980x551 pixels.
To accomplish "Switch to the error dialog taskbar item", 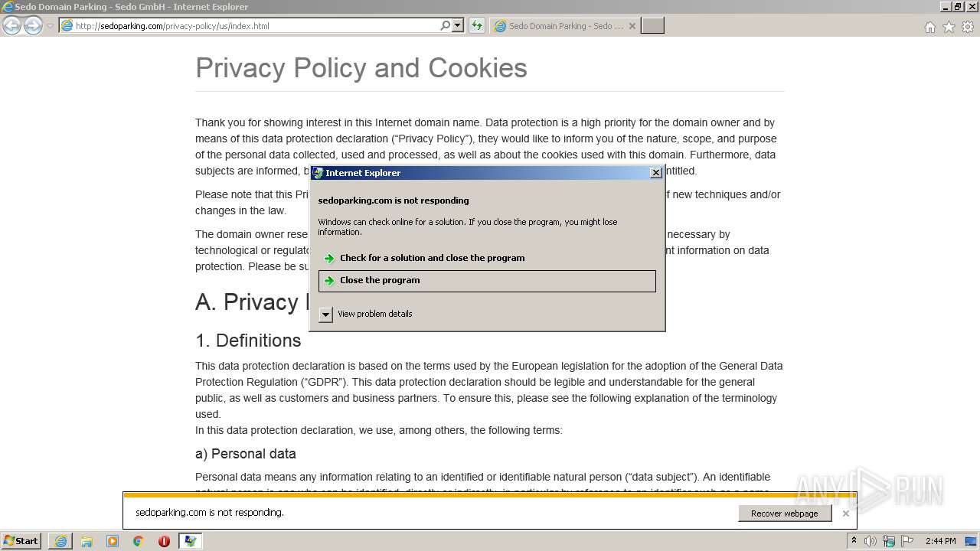I will [191, 541].
